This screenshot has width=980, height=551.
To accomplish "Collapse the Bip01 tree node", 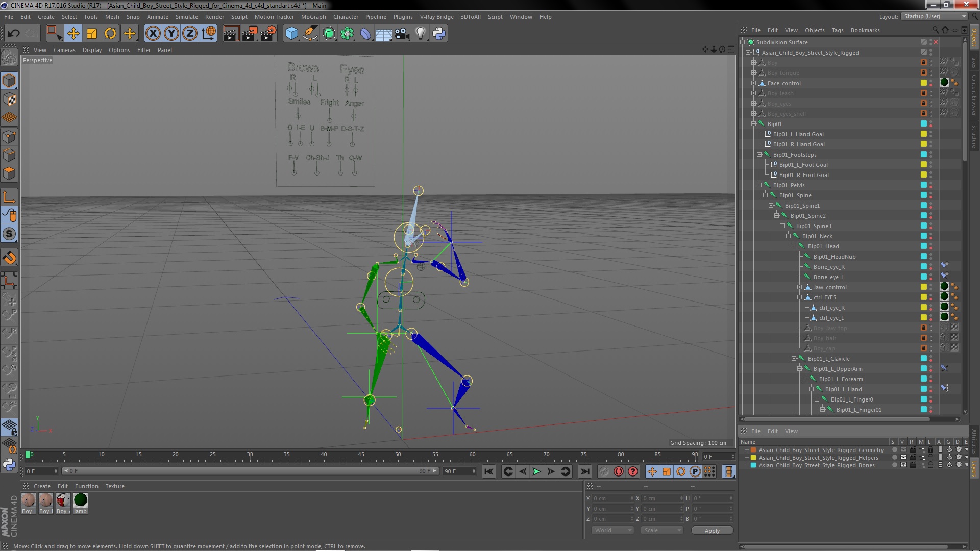I will [753, 124].
